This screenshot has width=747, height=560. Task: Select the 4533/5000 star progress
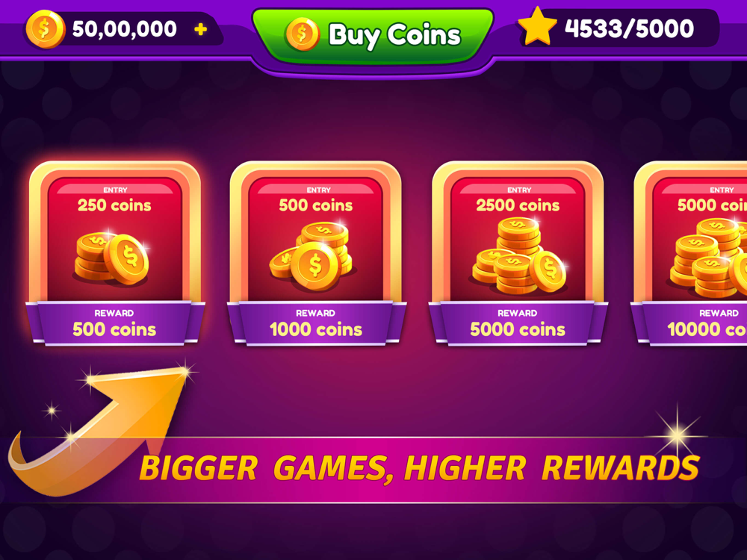(x=629, y=28)
